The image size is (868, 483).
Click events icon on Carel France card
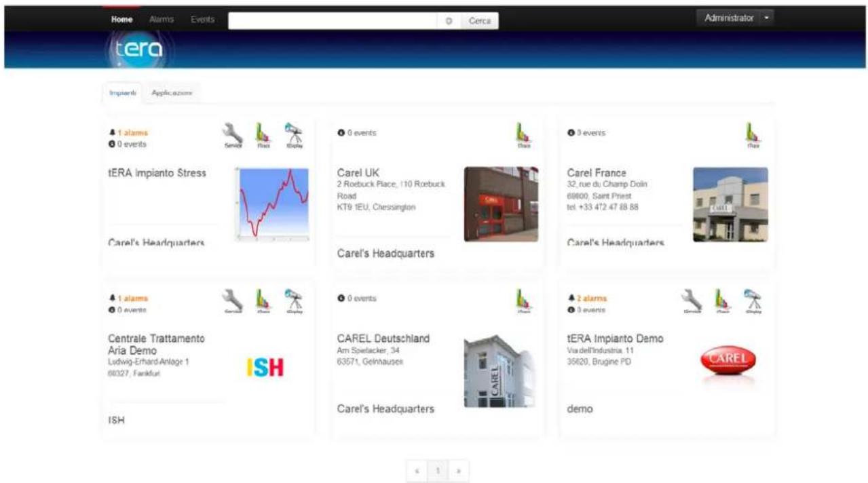click(x=571, y=133)
